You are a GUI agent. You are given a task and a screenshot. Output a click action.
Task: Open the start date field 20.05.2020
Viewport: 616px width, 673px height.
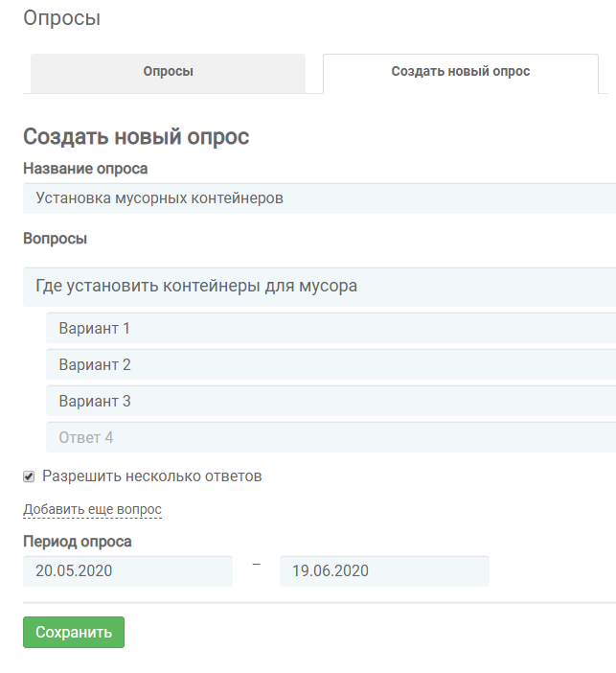[x=127, y=570]
